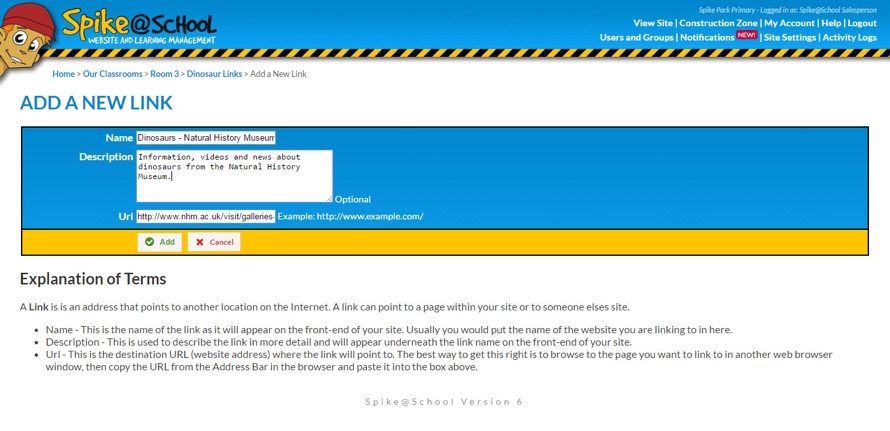Open the Help page

[x=831, y=23]
